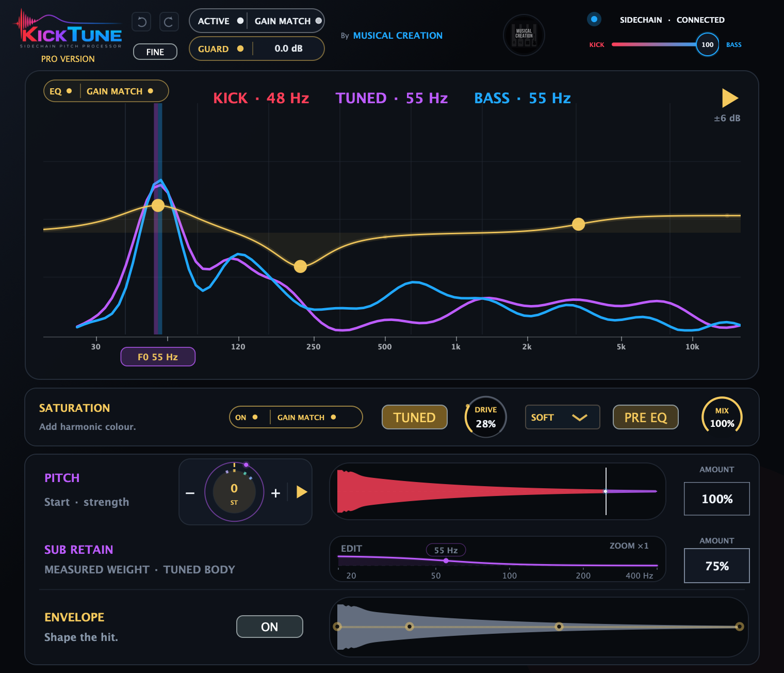This screenshot has width=784, height=673.
Task: Toggle the EQ section's GAIN MATCH
Action: pos(120,91)
